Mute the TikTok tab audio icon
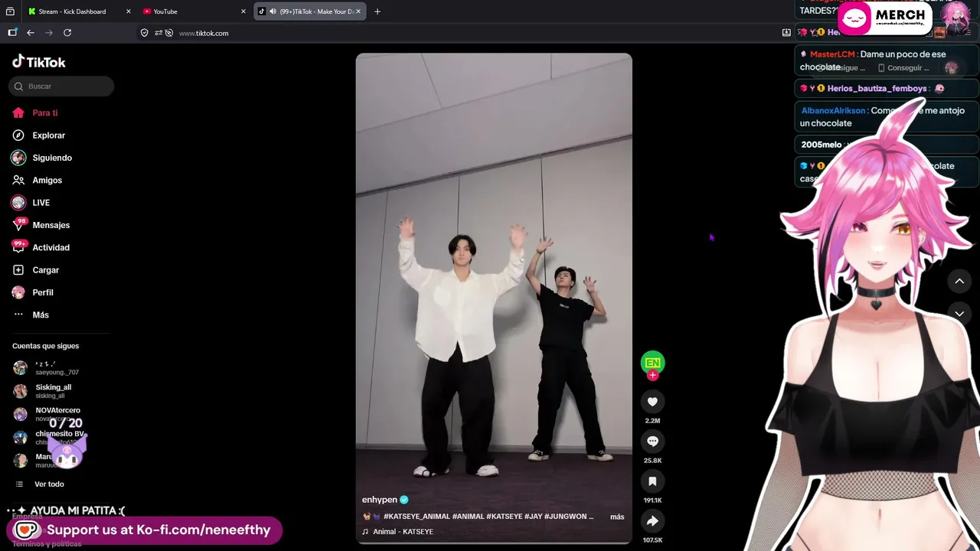Screen dimensions: 980x551 [273, 11]
